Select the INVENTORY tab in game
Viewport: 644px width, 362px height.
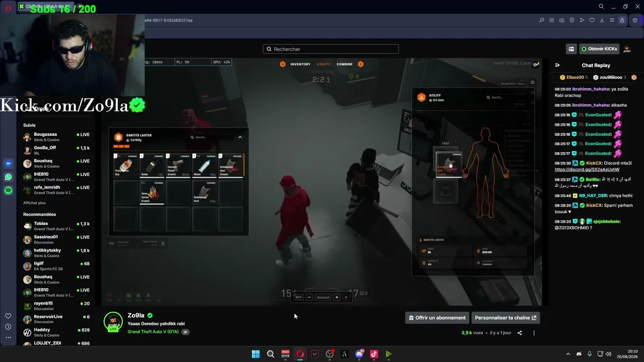click(x=300, y=64)
